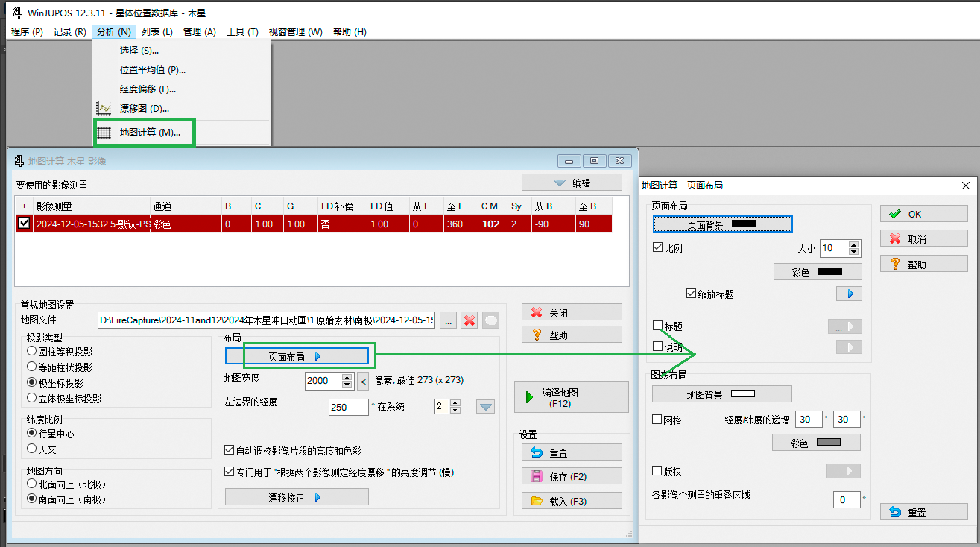The image size is (980, 547).
Task: Select 经度偏移 (L)... menu entry
Action: coord(148,89)
